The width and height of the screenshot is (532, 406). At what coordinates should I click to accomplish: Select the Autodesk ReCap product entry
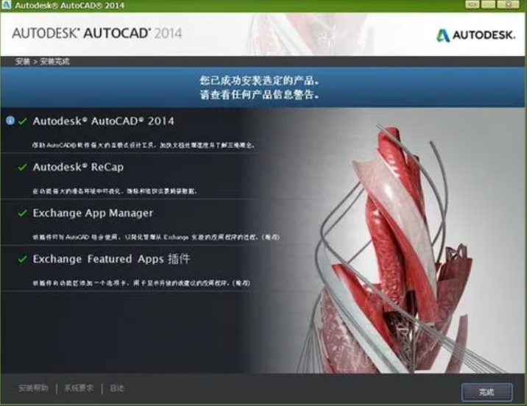pyautogui.click(x=78, y=167)
